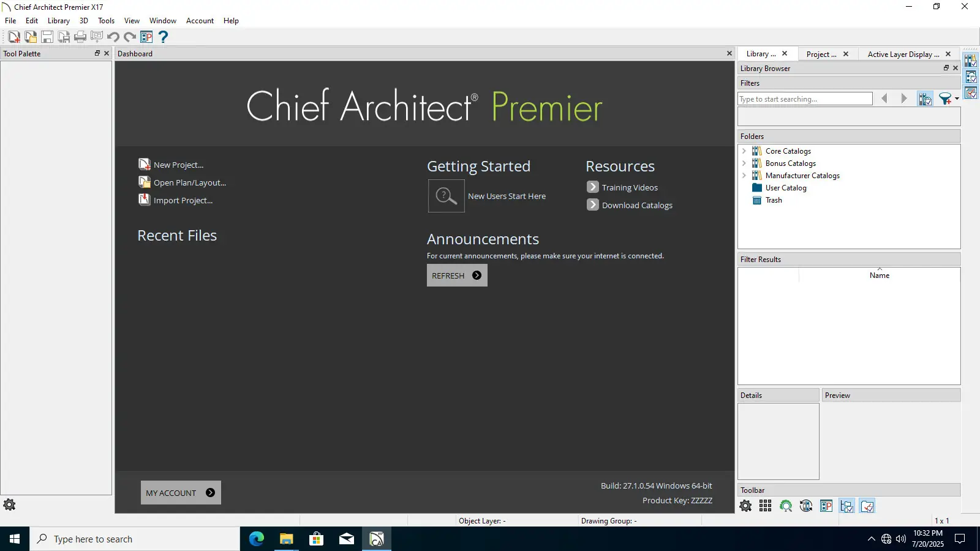Select the Core Catalogs tree item

coord(788,151)
